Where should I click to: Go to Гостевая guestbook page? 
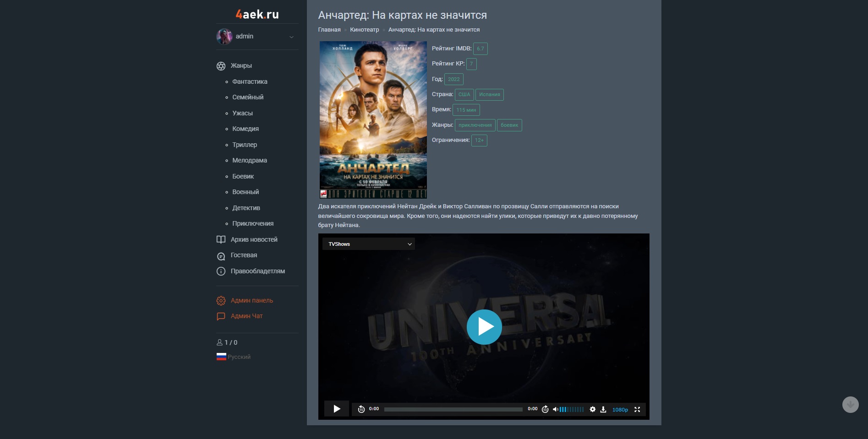[x=244, y=255]
